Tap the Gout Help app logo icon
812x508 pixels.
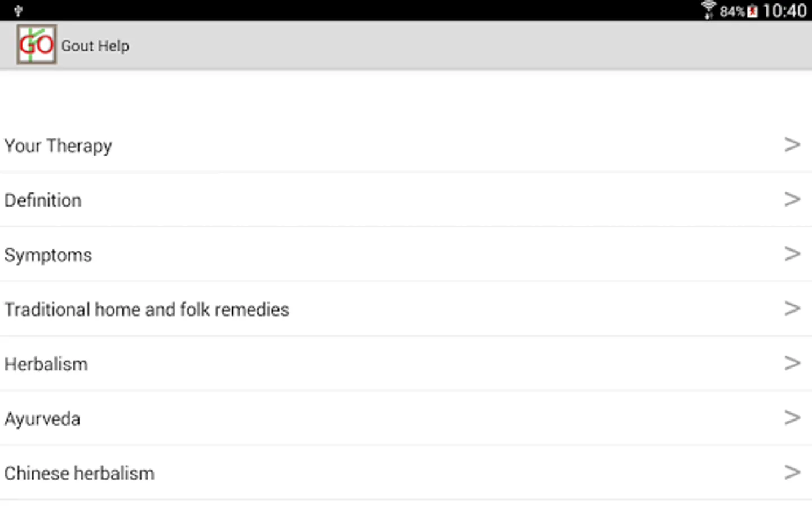click(37, 45)
